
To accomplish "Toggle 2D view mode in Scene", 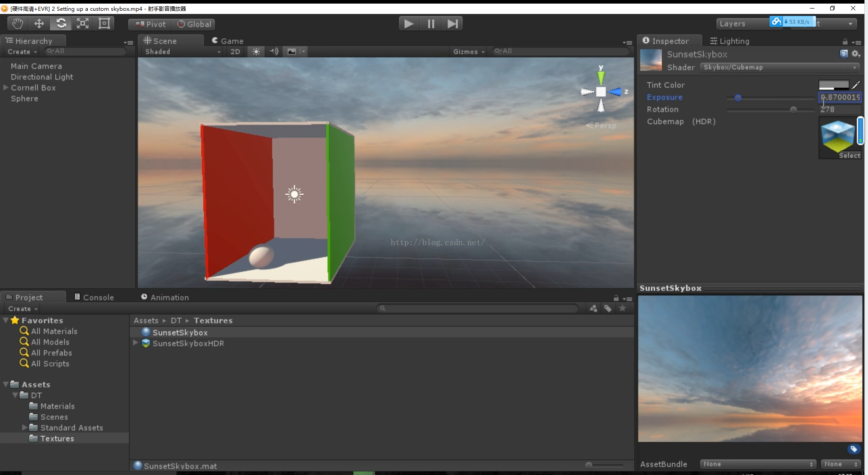I will (x=235, y=51).
